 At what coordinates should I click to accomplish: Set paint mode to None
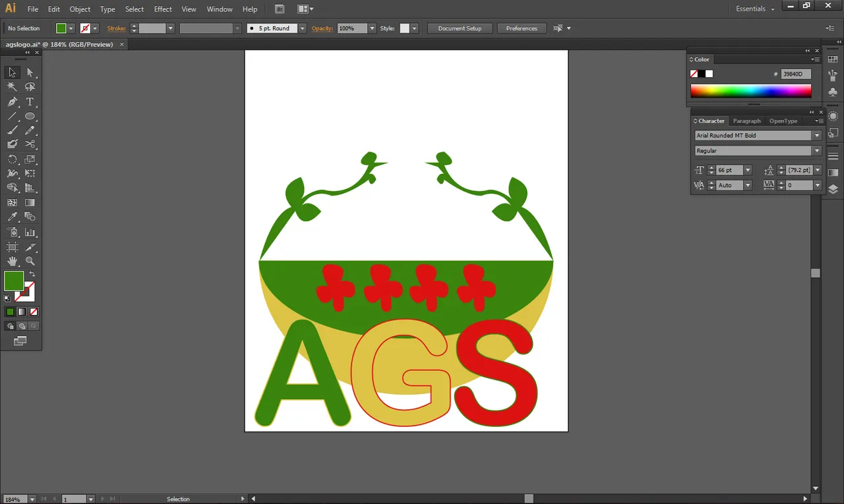point(34,312)
